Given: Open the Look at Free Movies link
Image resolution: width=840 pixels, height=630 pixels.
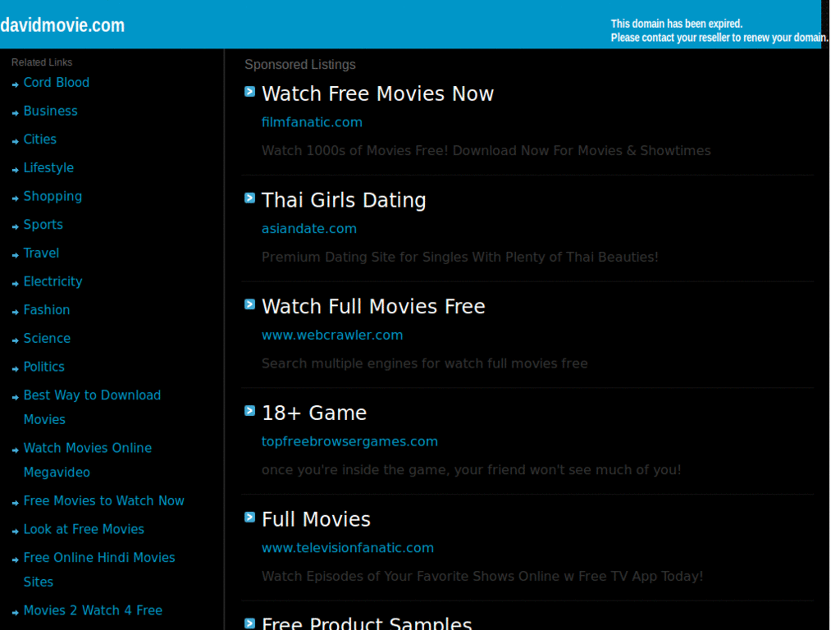Looking at the screenshot, I should point(84,529).
